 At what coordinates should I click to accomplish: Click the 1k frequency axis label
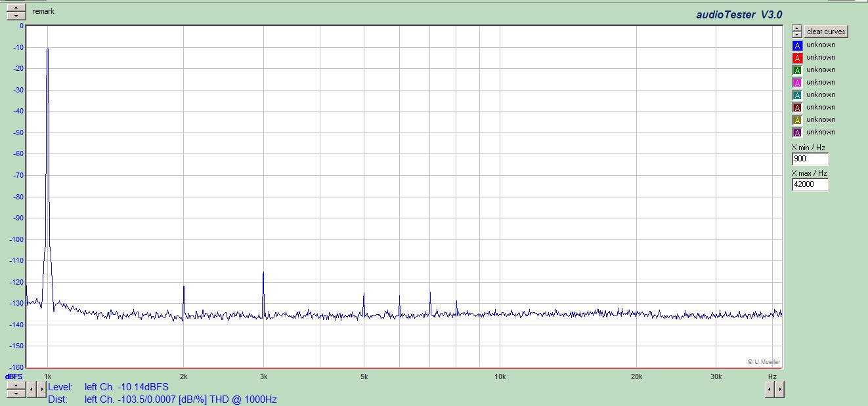[x=47, y=376]
